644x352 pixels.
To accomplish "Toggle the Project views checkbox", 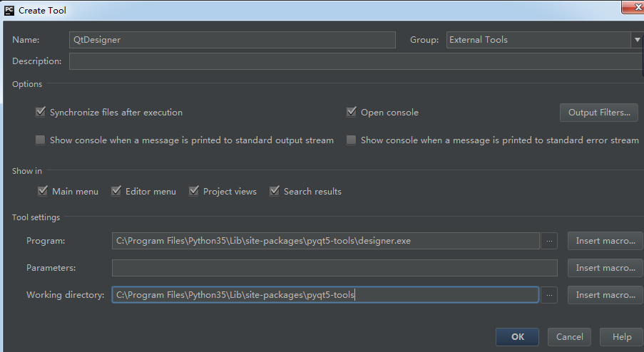I will tap(194, 191).
